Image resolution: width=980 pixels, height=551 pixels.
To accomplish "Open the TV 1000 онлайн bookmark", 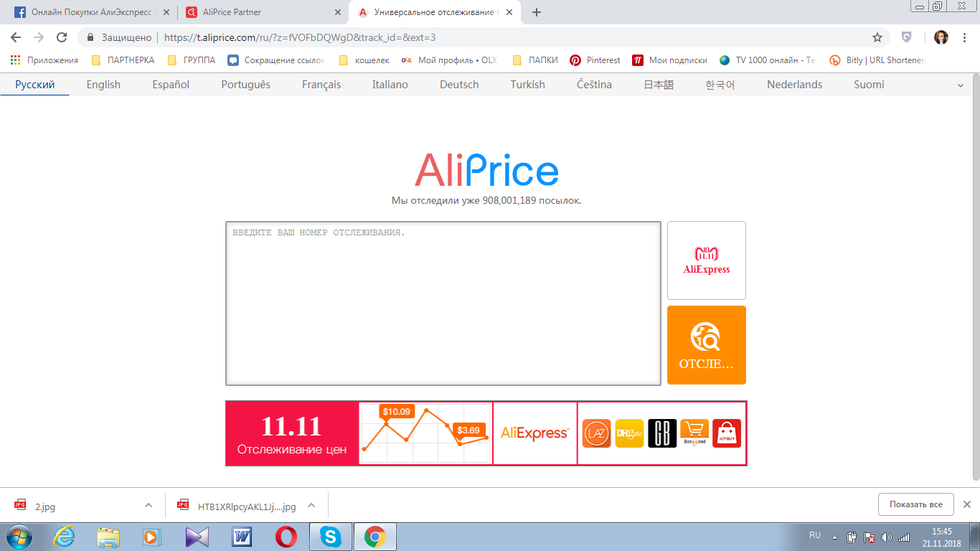I will tap(768, 60).
